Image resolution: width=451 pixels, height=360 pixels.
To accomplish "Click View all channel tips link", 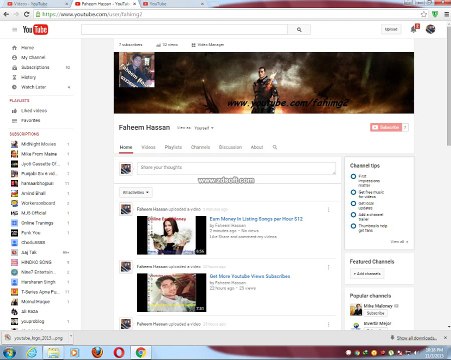I will pyautogui.click(x=399, y=242).
